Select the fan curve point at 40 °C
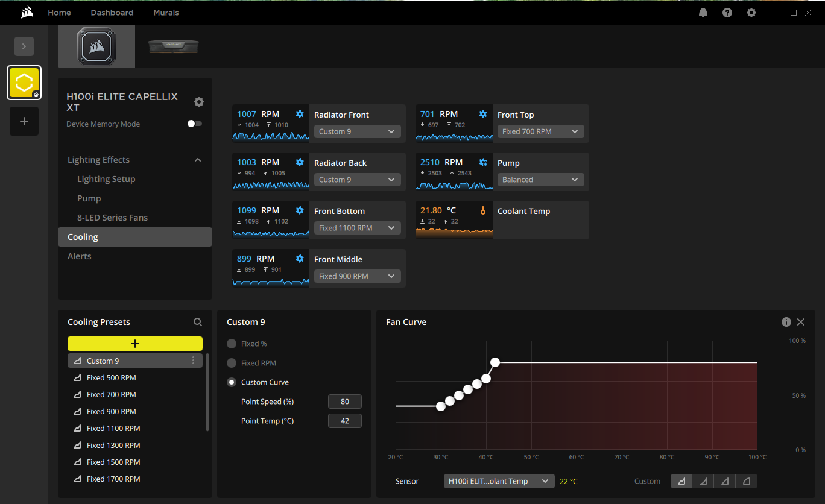 tap(486, 379)
